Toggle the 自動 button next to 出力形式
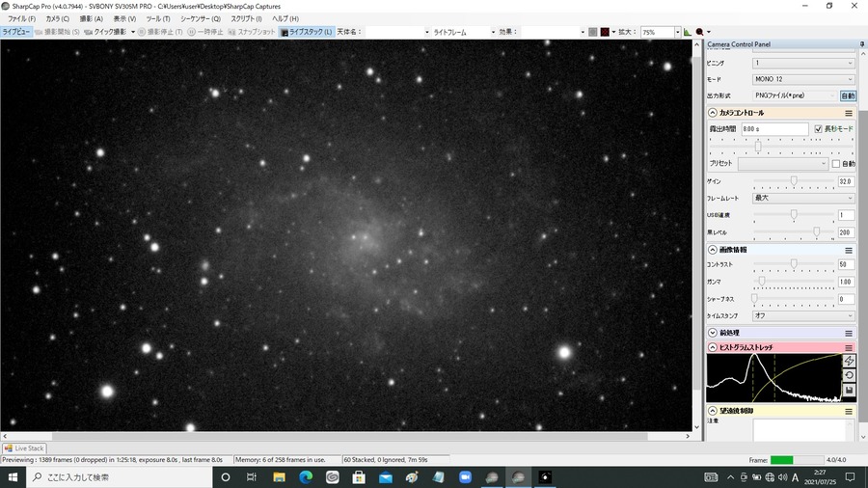This screenshot has width=868, height=488. click(848, 95)
